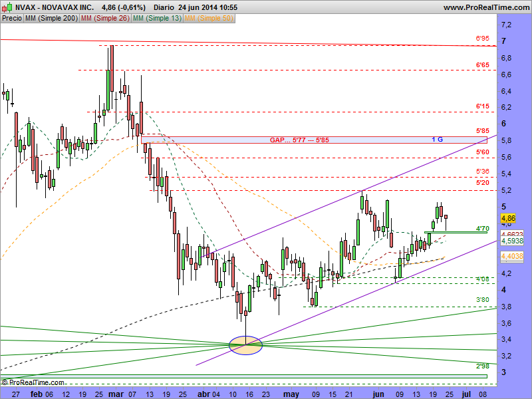Screen dimensions: 532x399
Task: Click 3,6 on the price axis
Action: [506, 323]
